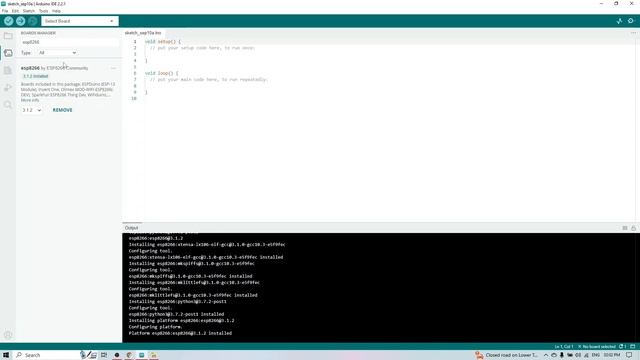This screenshot has width=640, height=360.
Task: Open the Library Manager sidebar icon
Action: 8,70
